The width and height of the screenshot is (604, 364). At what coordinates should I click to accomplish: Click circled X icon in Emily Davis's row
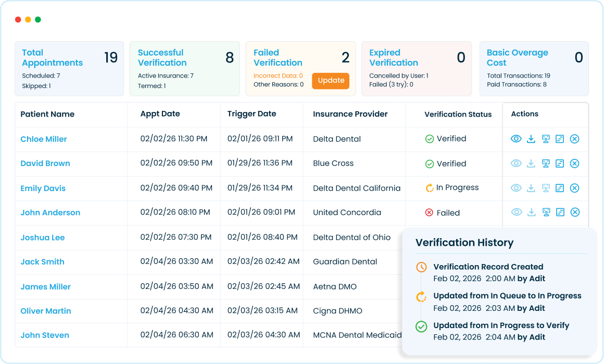coord(574,188)
